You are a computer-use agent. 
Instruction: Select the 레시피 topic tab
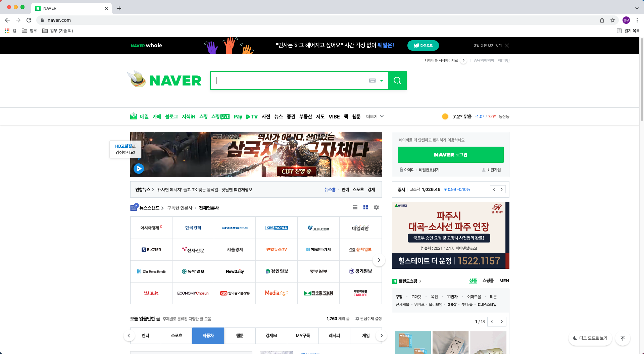click(334, 336)
